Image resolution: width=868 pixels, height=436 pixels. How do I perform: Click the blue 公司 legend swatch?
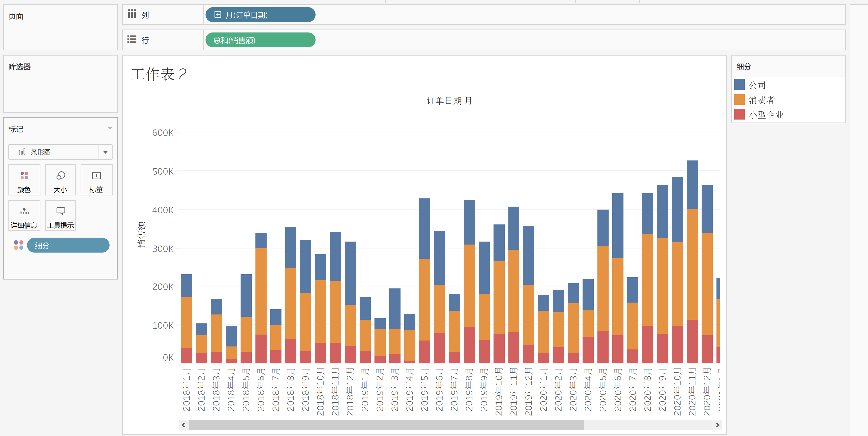point(739,85)
